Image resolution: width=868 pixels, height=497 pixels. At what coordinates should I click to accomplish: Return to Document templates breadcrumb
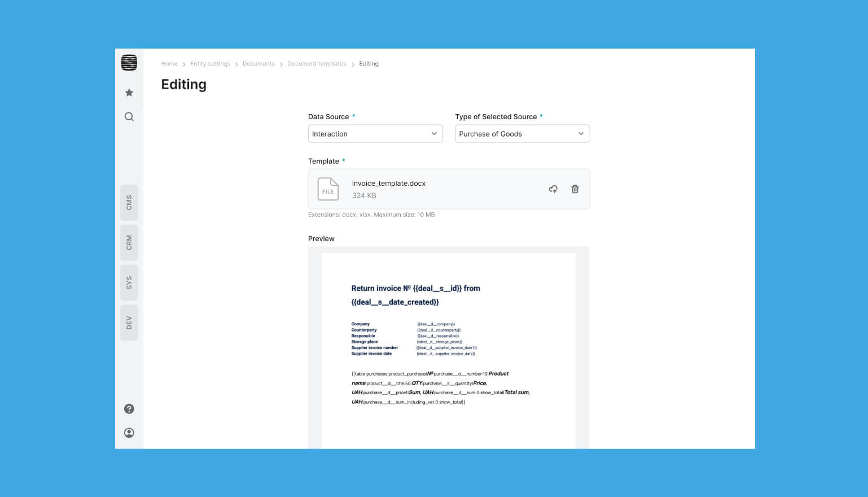[x=317, y=64]
